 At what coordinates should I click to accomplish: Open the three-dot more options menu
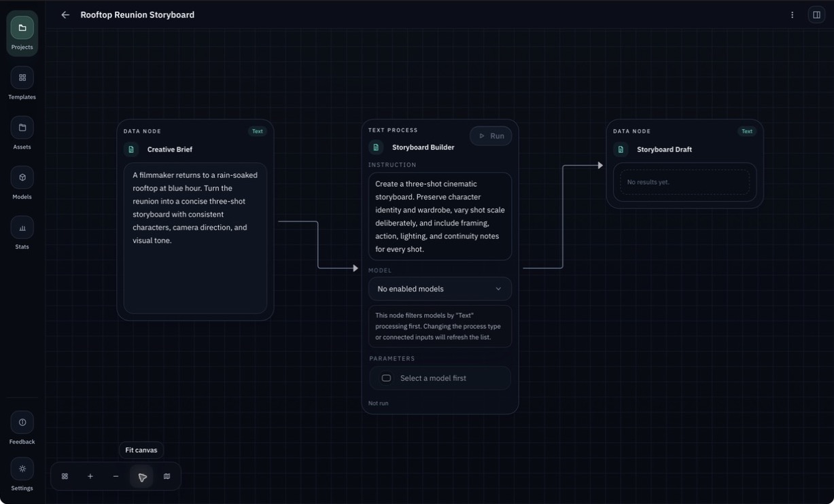point(792,15)
